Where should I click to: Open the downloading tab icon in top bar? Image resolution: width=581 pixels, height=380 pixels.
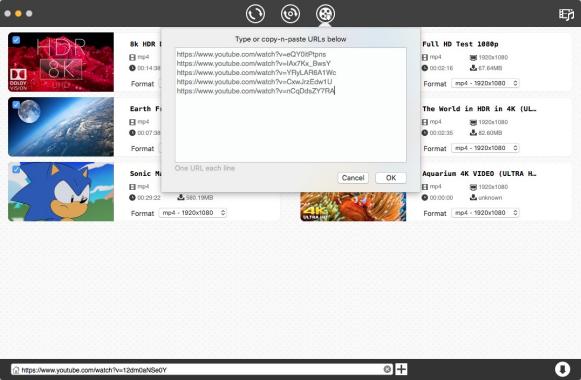click(x=255, y=14)
